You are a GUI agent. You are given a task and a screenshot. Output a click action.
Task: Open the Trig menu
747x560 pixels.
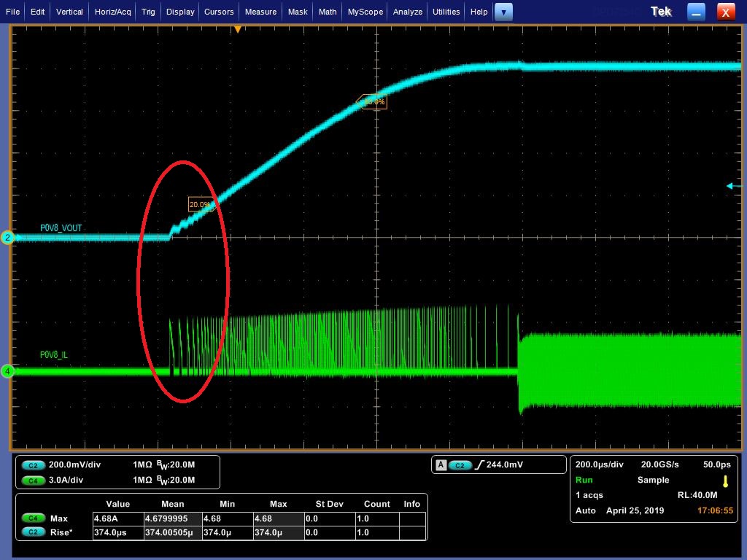pos(148,12)
